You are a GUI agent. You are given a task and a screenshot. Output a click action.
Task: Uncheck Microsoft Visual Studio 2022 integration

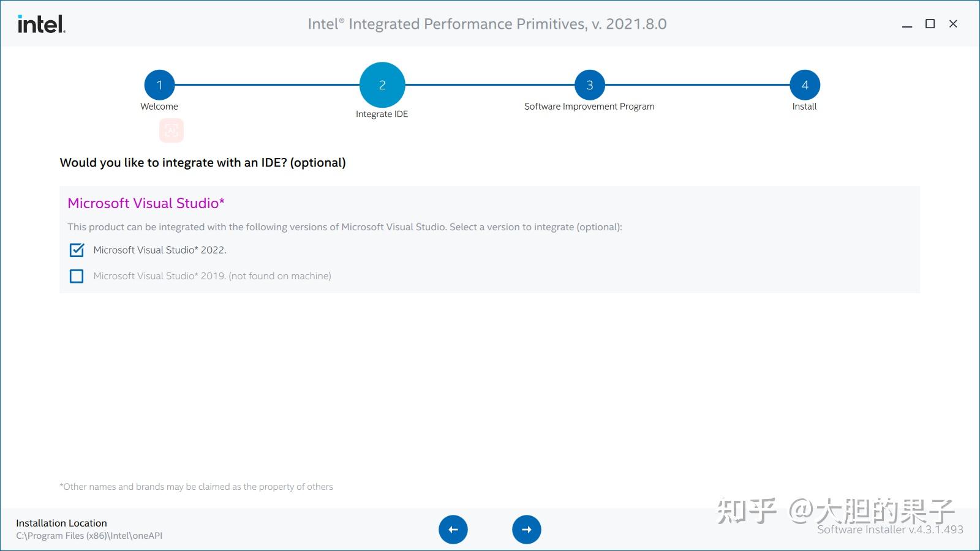coord(76,250)
